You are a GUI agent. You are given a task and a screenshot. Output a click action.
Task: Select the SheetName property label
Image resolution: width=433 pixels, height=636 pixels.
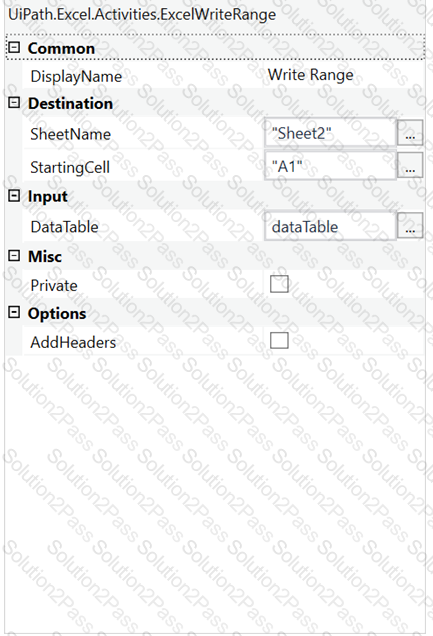71,134
